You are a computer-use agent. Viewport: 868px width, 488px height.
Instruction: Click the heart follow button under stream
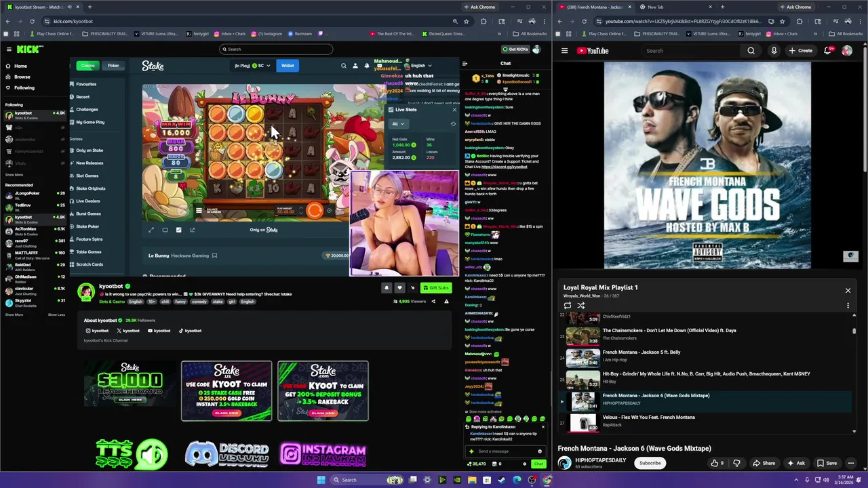tap(399, 287)
